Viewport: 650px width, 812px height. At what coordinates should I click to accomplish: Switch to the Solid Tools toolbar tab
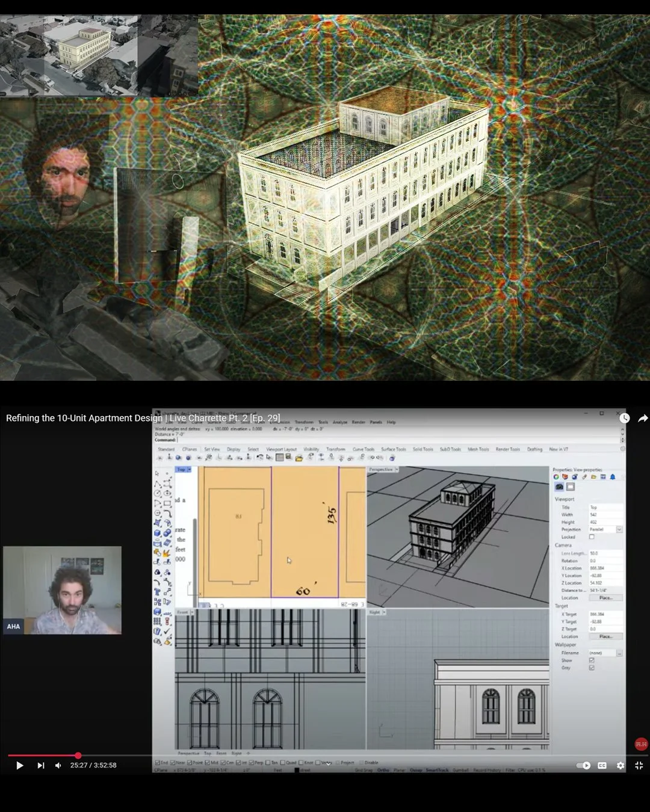423,449
